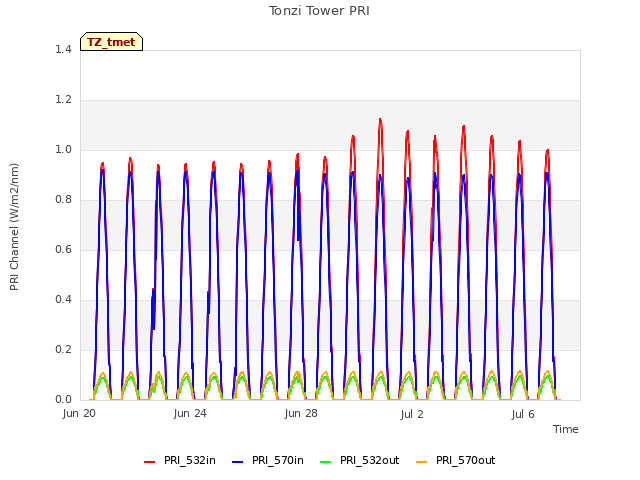The height and width of the screenshot is (480, 640).
Task: Toggle the PRI_570in legend entry
Action: click(268, 461)
